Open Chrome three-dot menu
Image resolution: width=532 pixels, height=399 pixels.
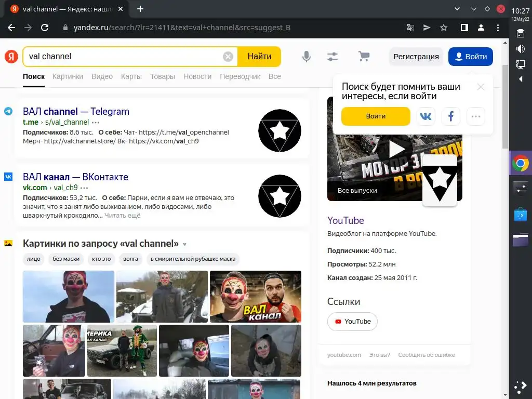(498, 28)
